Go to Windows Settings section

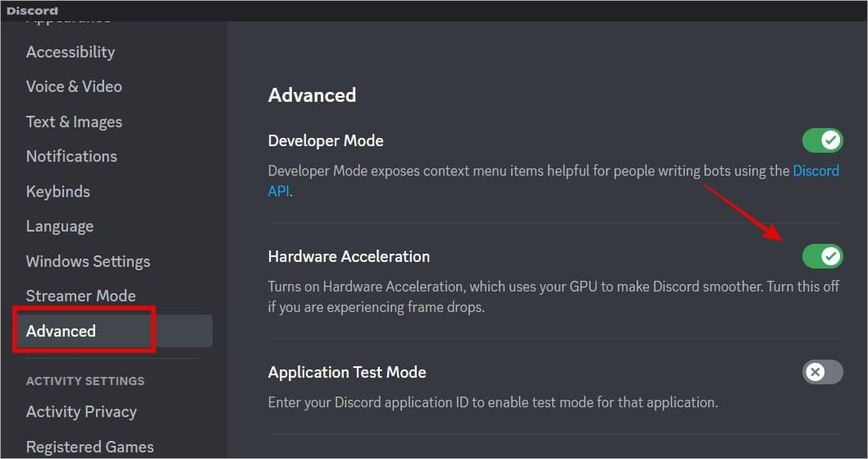tap(88, 262)
